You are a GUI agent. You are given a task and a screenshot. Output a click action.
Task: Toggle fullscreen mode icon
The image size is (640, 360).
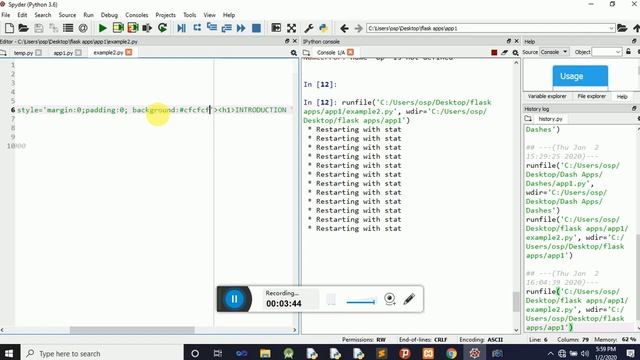pyautogui.click(x=291, y=28)
